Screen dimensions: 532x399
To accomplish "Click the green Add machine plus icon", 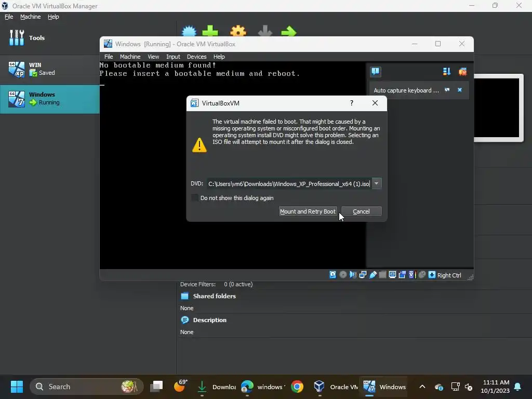I will (x=210, y=31).
